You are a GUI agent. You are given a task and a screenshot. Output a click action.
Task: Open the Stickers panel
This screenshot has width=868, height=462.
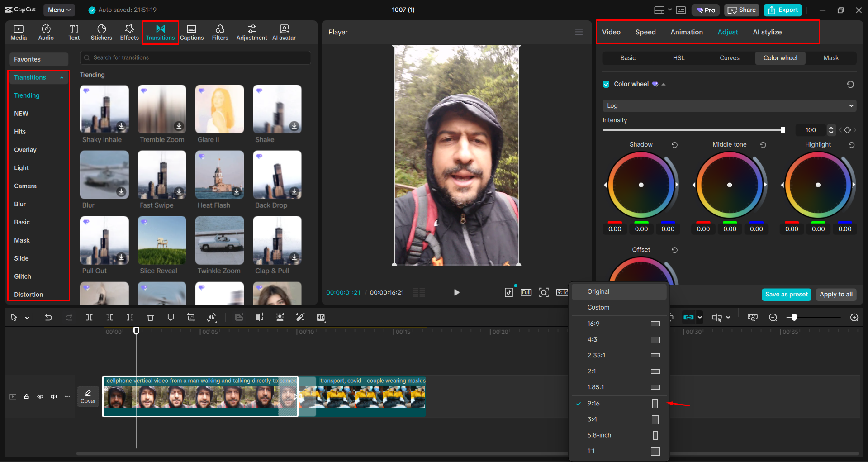[101, 32]
